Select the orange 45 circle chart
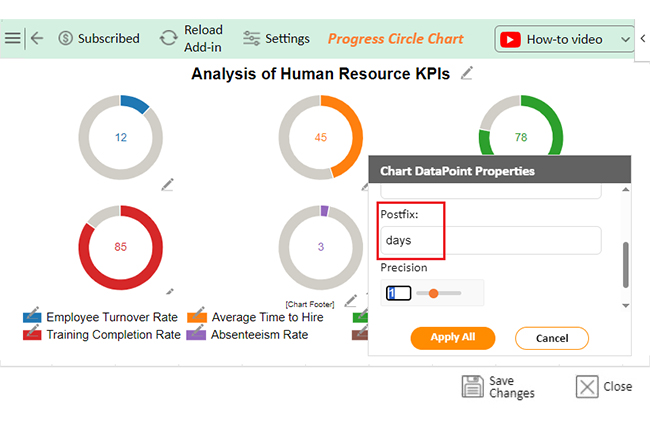This screenshot has width=650, height=426. click(x=320, y=137)
